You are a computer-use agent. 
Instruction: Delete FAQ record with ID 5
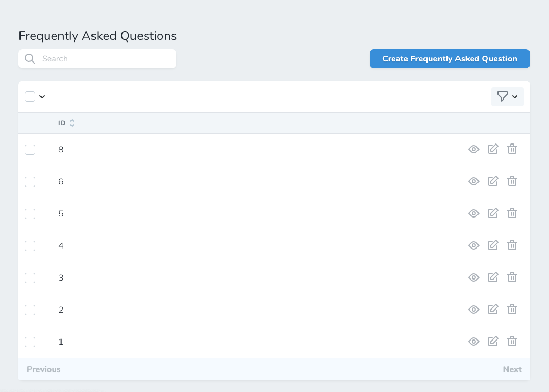[x=512, y=213]
